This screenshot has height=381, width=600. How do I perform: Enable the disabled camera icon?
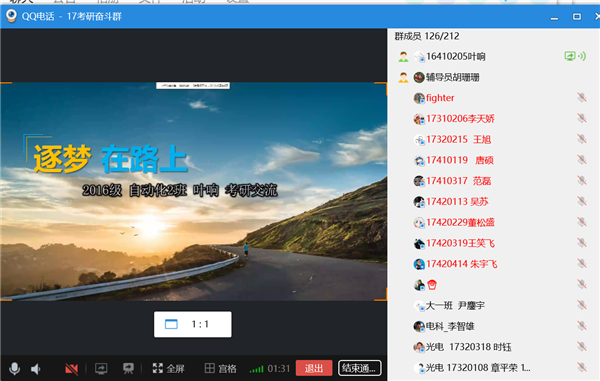[72, 369]
